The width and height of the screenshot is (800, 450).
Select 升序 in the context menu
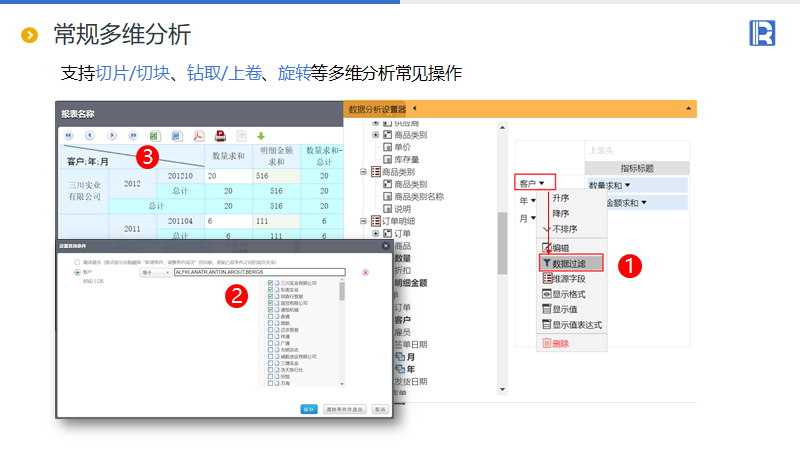(561, 198)
